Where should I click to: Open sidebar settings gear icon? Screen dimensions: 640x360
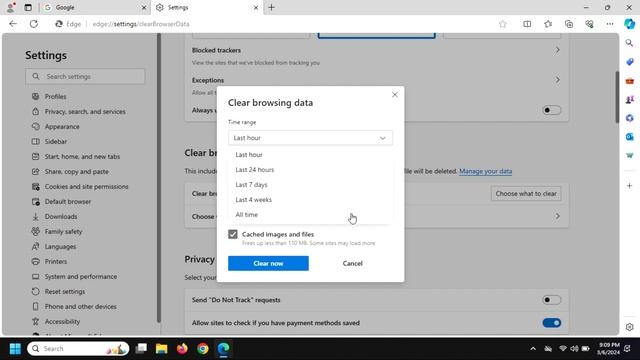629,327
